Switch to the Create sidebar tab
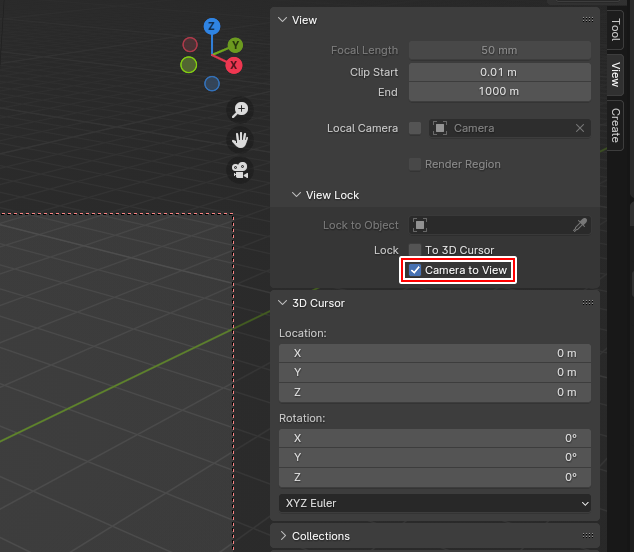 click(615, 124)
